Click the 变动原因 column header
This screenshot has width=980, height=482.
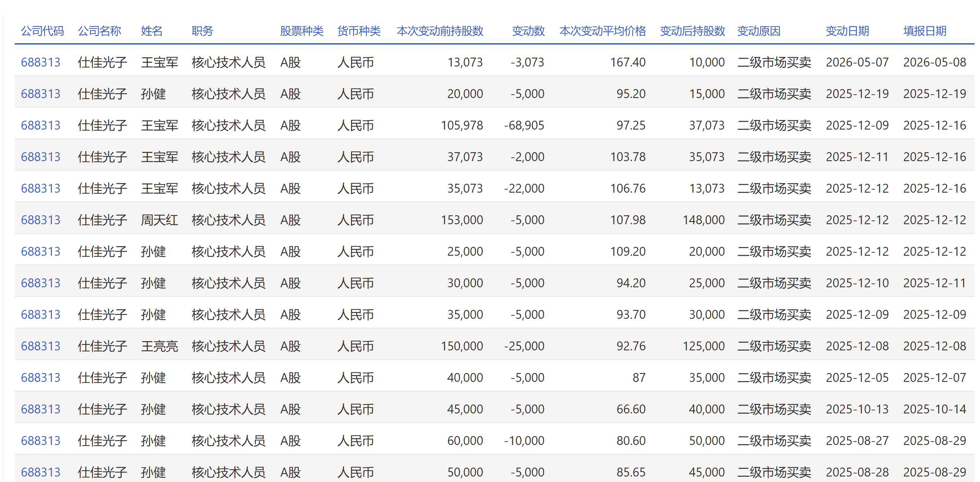click(x=759, y=31)
